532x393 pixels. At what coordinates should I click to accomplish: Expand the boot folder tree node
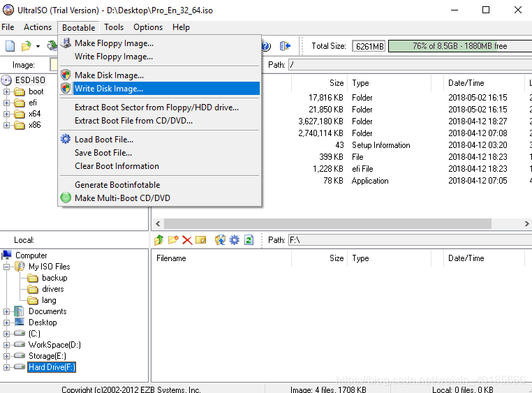(6, 91)
